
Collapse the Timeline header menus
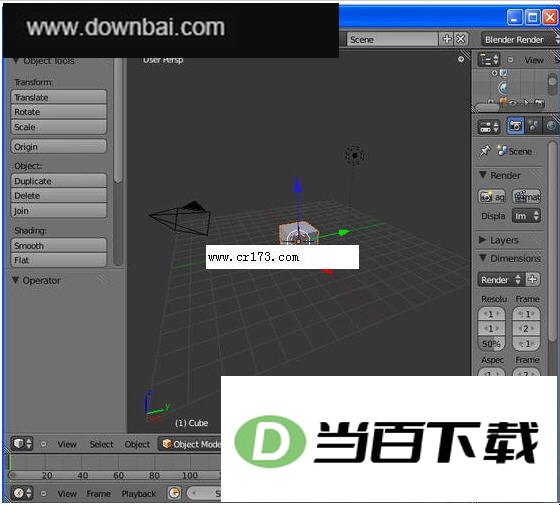tap(44, 494)
